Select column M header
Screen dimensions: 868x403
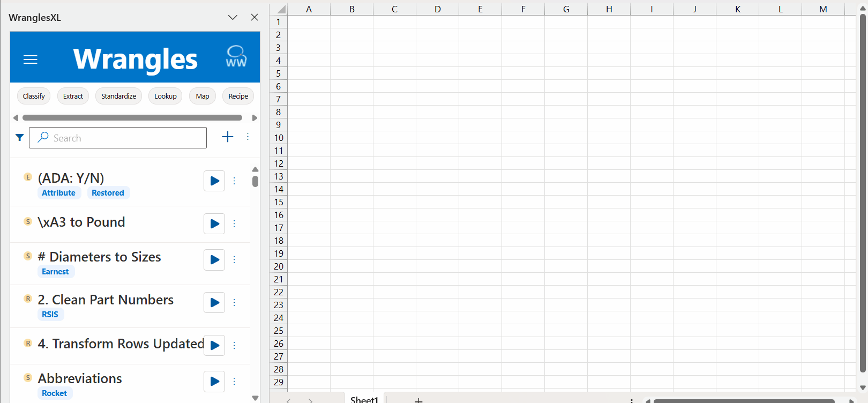point(823,9)
